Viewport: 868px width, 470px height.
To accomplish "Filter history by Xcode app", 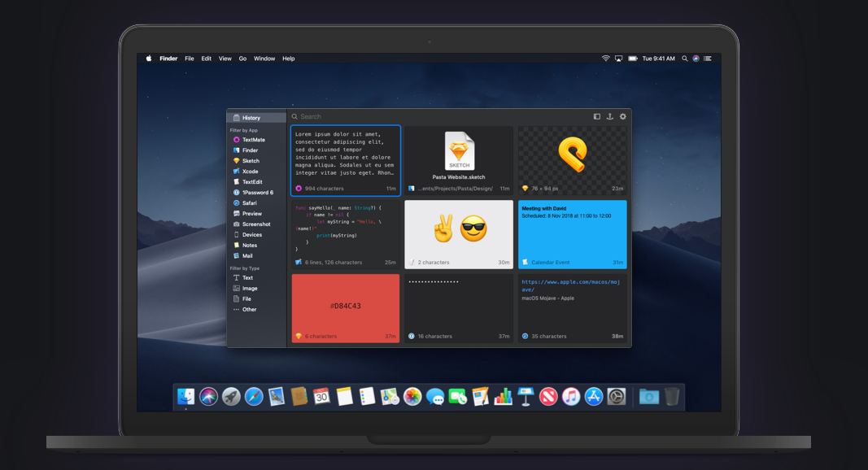I will [x=250, y=172].
